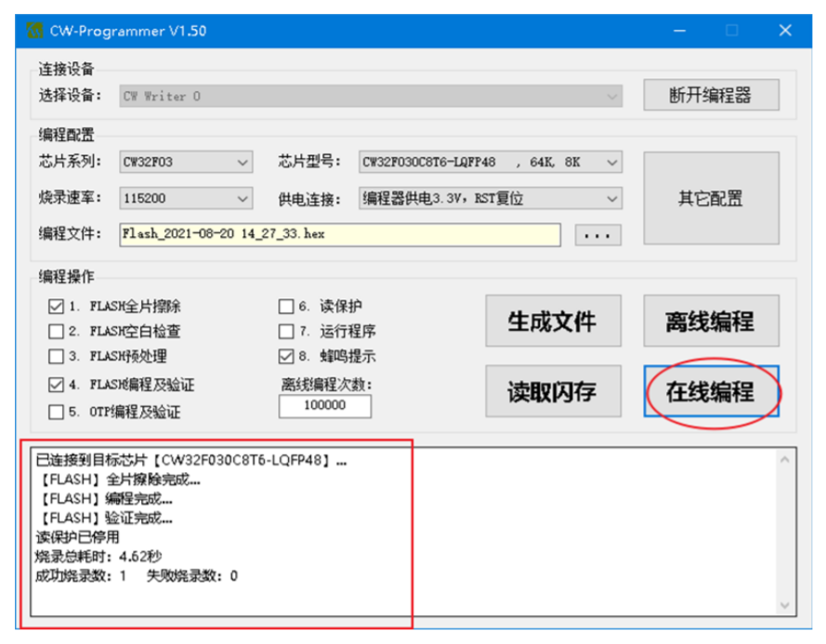Click log line 读保护已停用
This screenshot has height=644, width=826.
tap(77, 537)
